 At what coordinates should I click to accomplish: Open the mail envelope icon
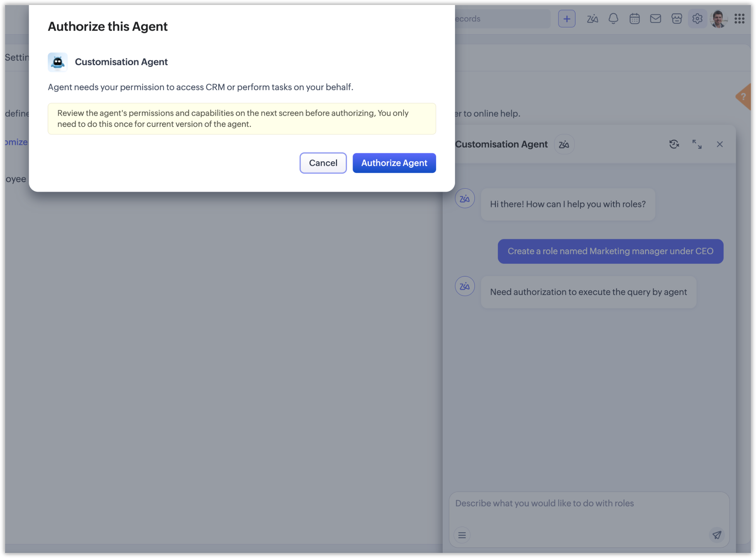[x=655, y=18]
